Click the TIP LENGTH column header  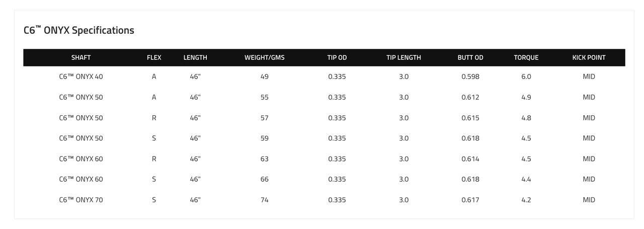click(404, 57)
